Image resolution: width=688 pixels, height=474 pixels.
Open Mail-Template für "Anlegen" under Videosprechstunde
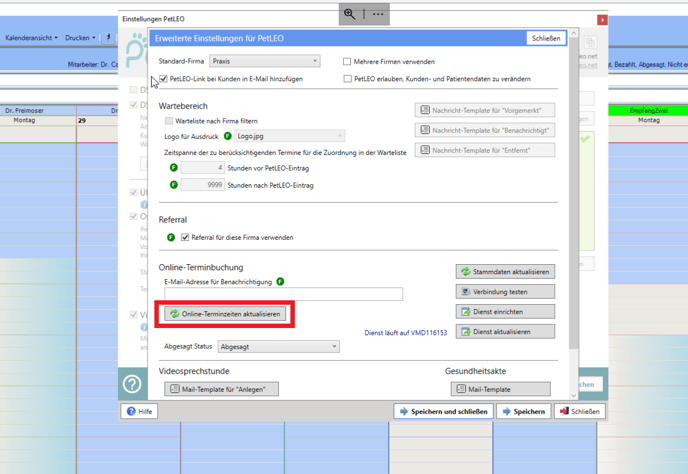222,389
